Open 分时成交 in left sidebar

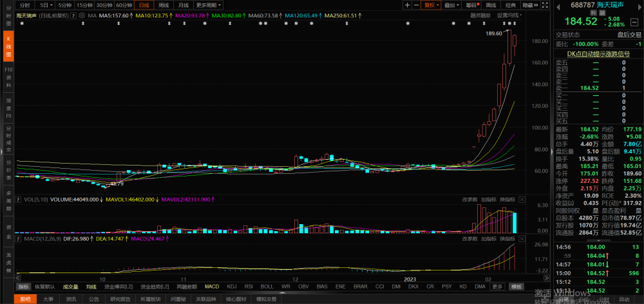point(8,140)
